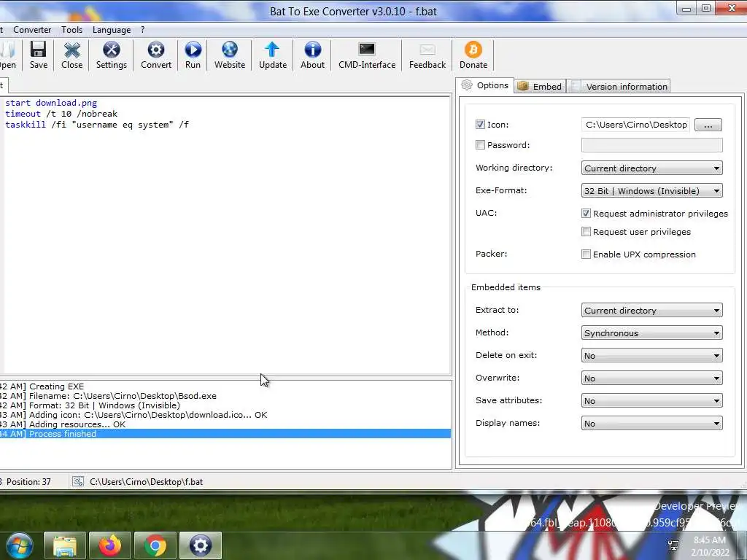Click the taskkill command line
This screenshot has width=747, height=560.
pos(97,125)
